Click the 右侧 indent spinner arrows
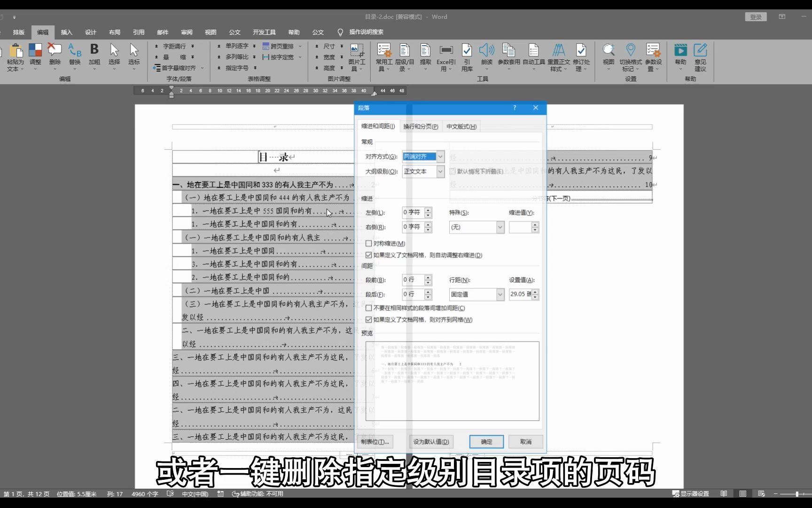812x508 pixels. coord(428,227)
